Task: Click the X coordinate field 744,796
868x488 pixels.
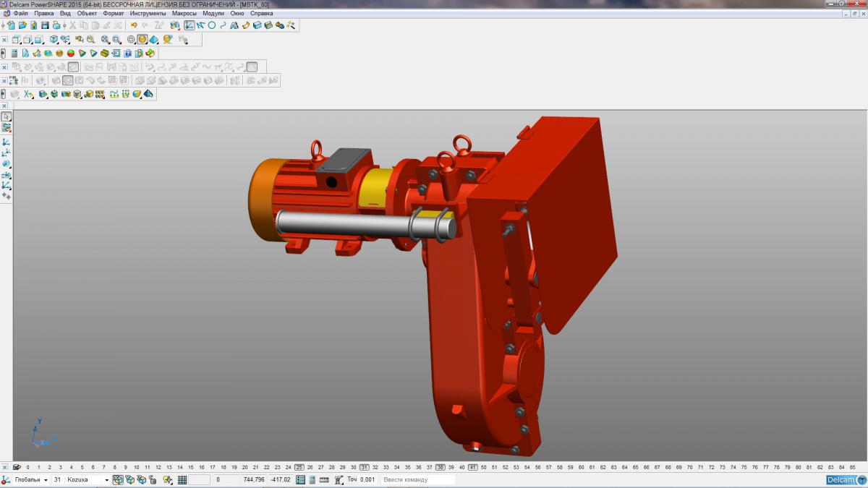Action: pyautogui.click(x=254, y=479)
